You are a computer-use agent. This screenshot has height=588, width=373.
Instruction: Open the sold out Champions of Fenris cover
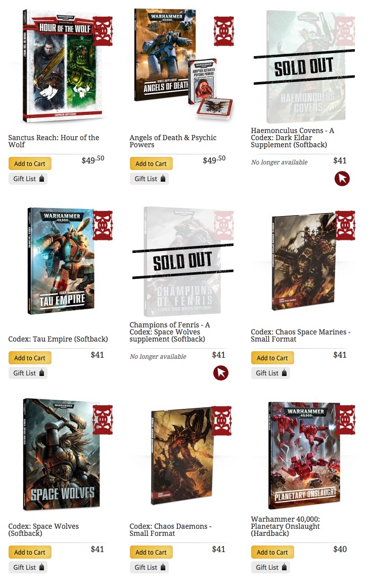(x=182, y=262)
